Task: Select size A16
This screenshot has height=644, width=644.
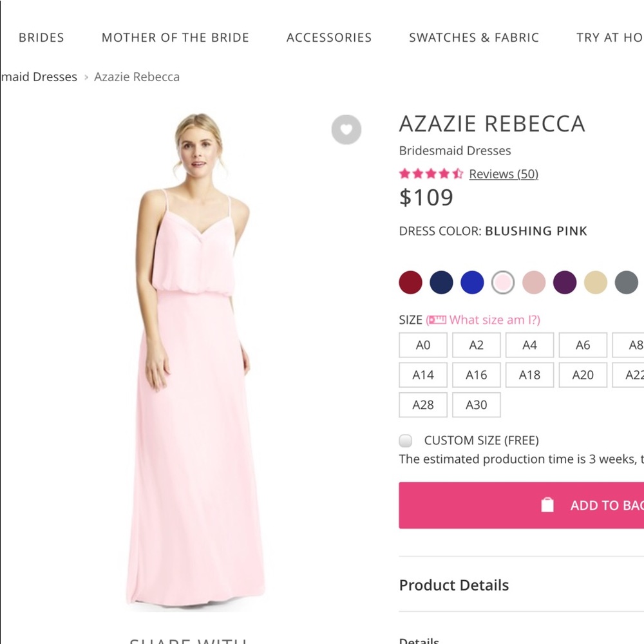Action: 476,375
